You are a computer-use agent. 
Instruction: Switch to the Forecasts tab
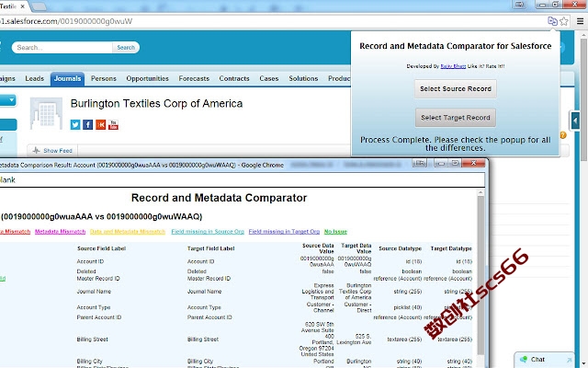[194, 78]
